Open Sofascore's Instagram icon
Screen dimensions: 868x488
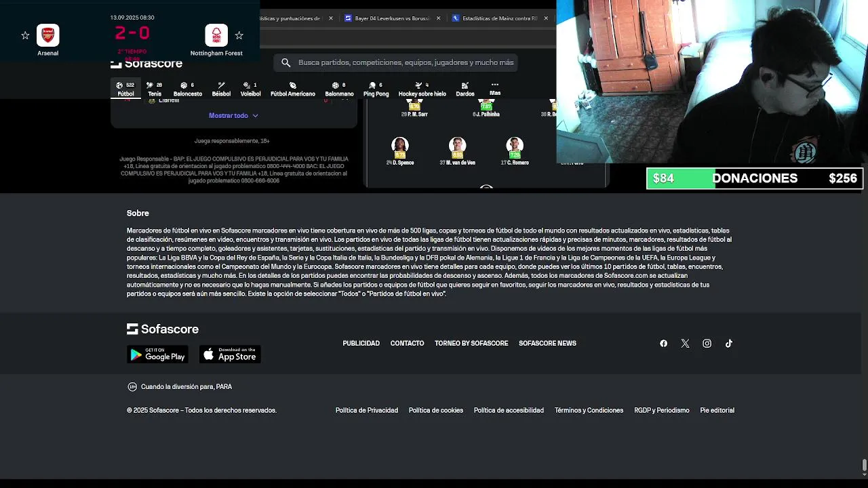coord(707,344)
